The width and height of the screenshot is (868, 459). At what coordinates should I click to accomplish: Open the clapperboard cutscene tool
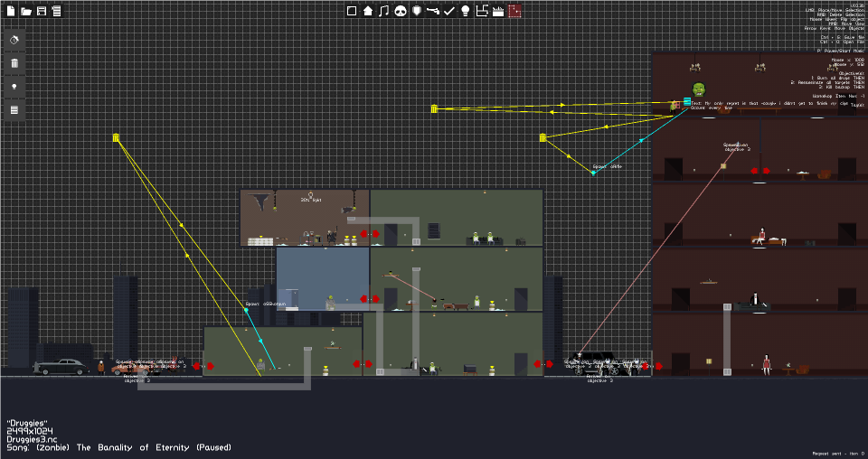pyautogui.click(x=498, y=11)
